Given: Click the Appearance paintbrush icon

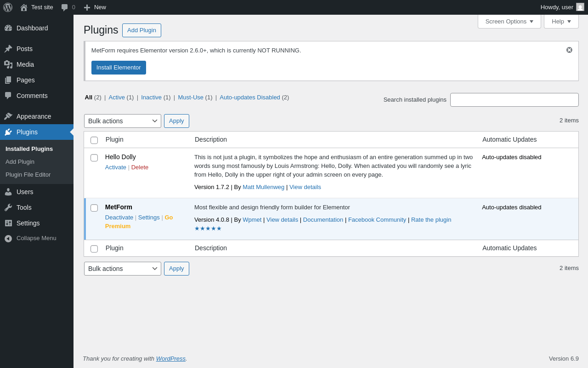Looking at the screenshot, I should pos(8,116).
